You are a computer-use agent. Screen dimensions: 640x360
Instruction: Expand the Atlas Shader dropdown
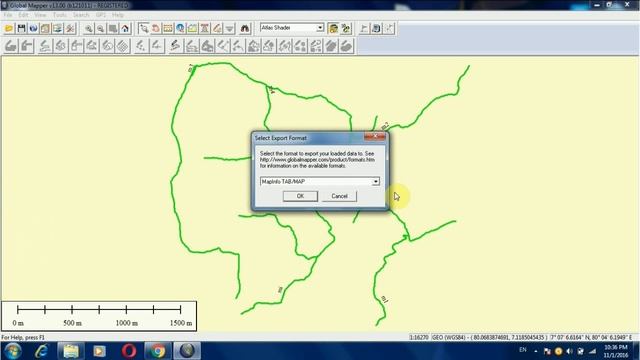(320, 28)
